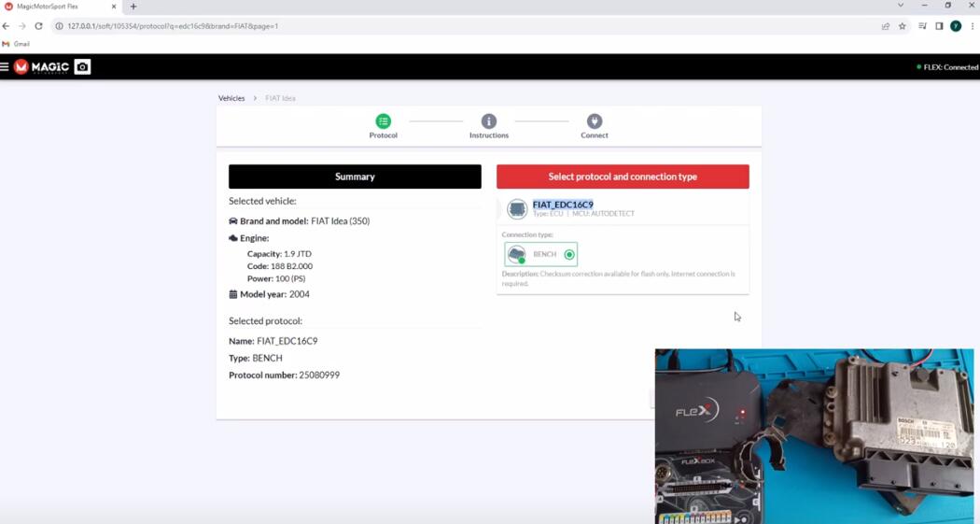980x524 pixels.
Task: Select the MagicMotorSport Flex browser tab
Action: point(61,7)
